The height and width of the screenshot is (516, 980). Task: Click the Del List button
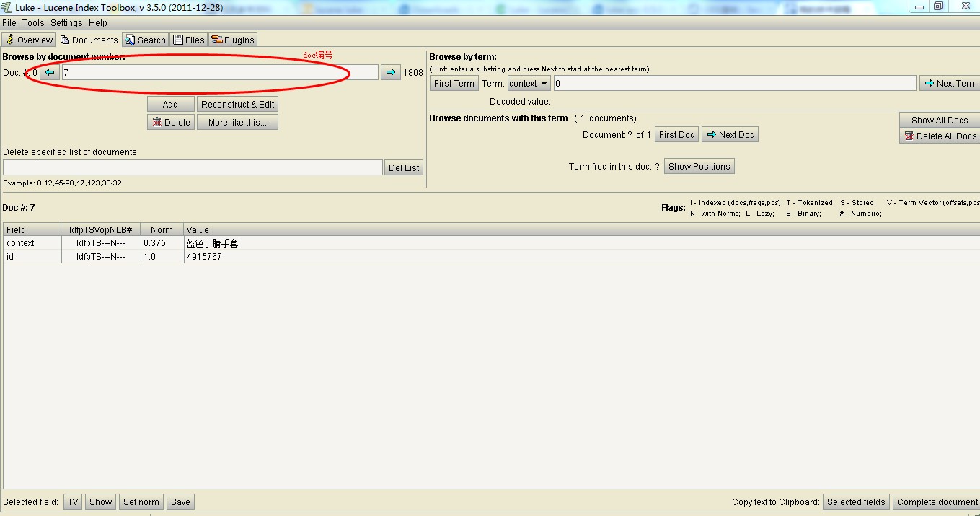[x=404, y=167]
